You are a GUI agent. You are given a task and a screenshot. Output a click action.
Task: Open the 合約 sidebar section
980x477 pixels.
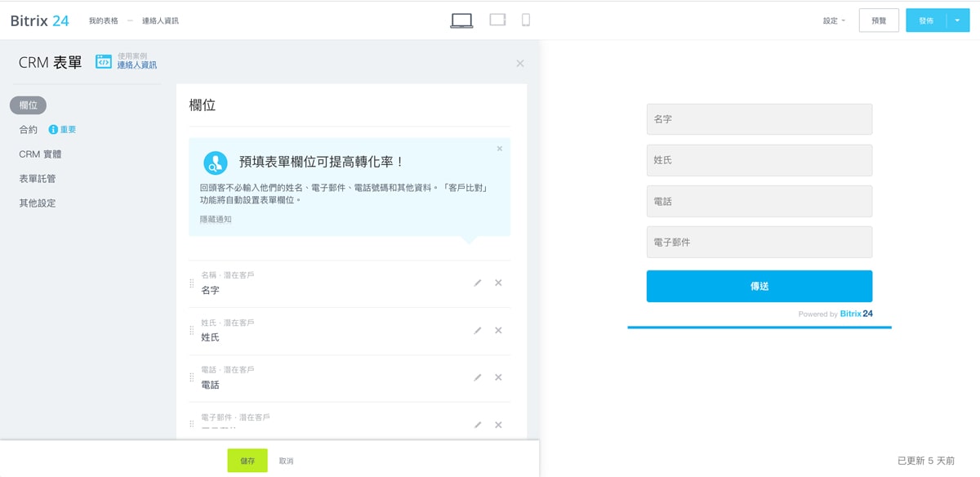[28, 129]
